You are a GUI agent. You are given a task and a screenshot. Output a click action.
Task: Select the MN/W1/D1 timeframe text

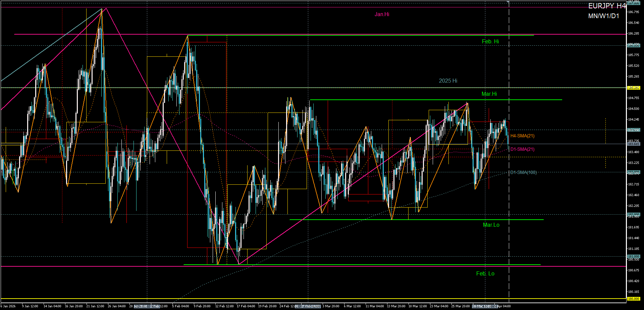603,16
